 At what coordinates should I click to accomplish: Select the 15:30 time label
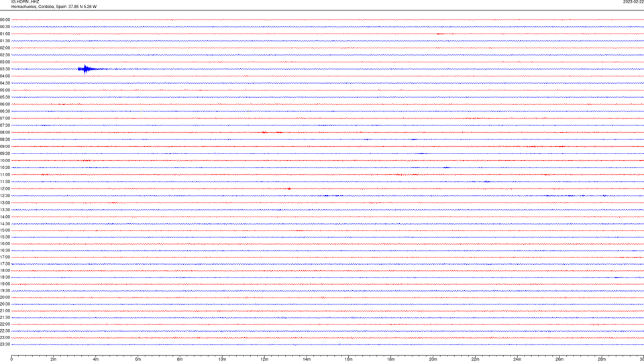coord(5,237)
